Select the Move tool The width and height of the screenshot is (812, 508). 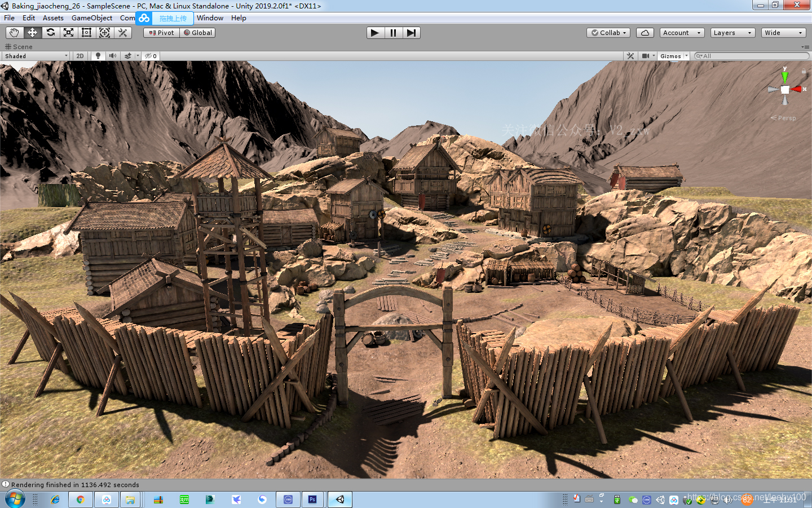[x=32, y=33]
